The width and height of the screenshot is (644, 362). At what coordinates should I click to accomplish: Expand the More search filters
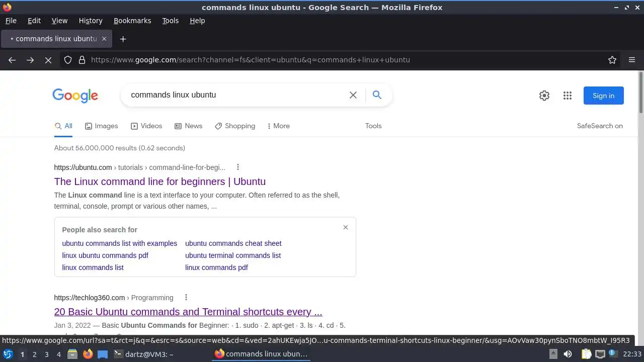click(278, 126)
